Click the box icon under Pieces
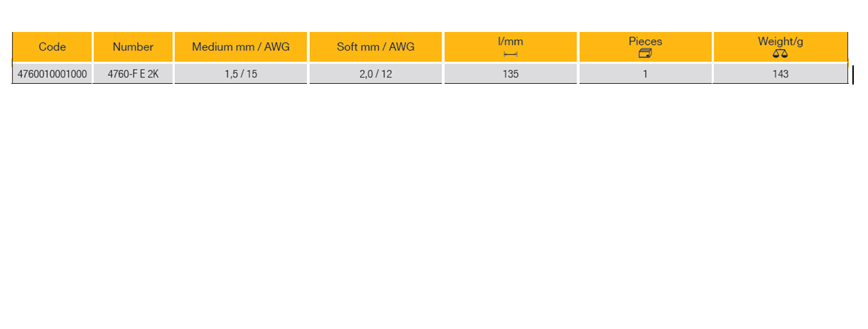868x329 pixels. point(645,54)
